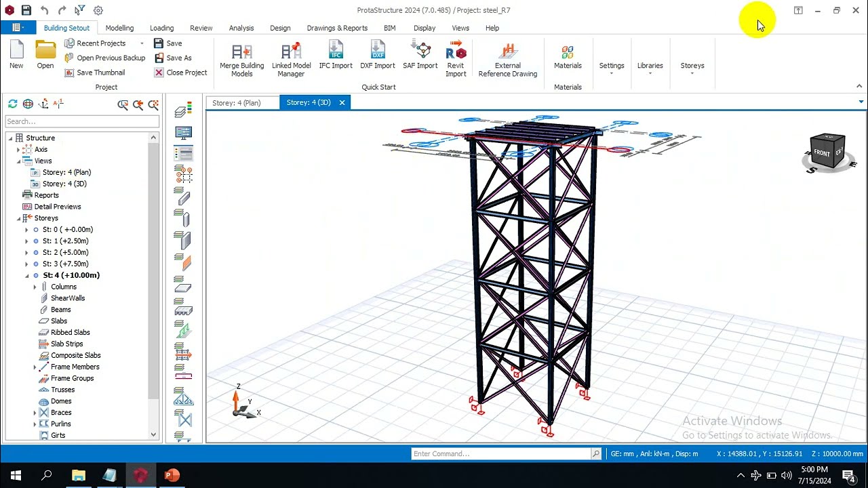Select the truss tool in vertical toolbar
This screenshot has height=488, width=868.
(x=183, y=396)
